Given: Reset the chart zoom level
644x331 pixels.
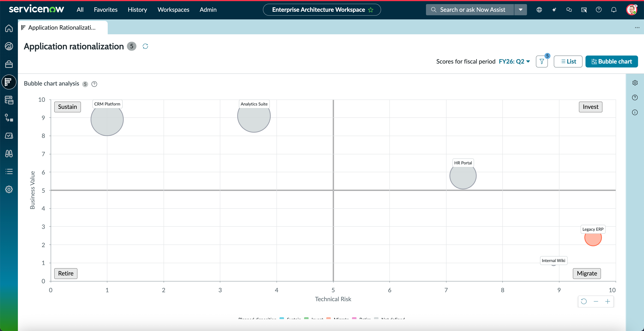Looking at the screenshot, I should click(x=584, y=302).
